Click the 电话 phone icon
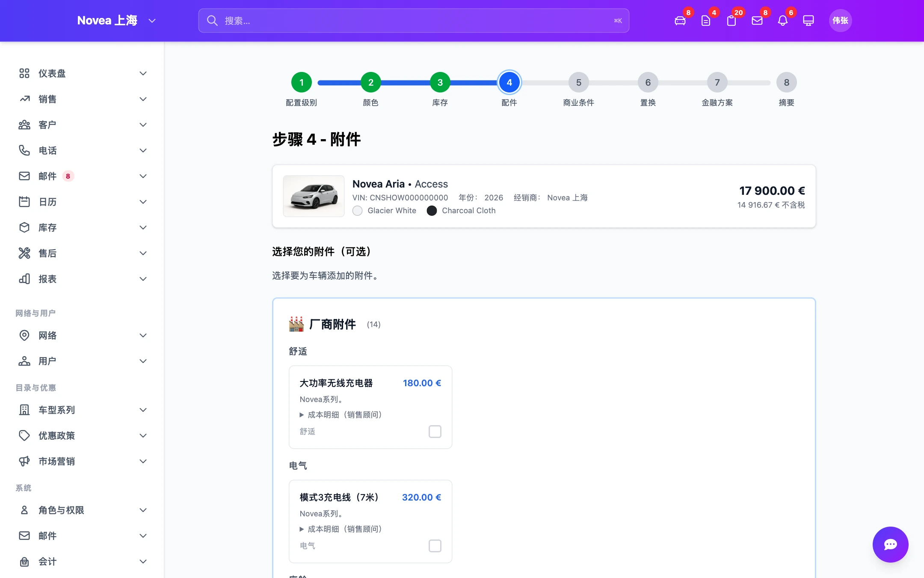924x578 pixels. (24, 150)
